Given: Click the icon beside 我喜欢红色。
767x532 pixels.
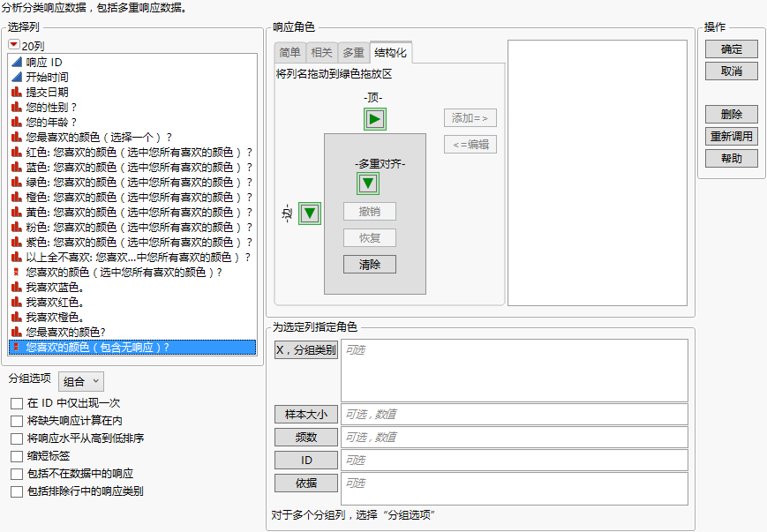Looking at the screenshot, I should click(17, 303).
